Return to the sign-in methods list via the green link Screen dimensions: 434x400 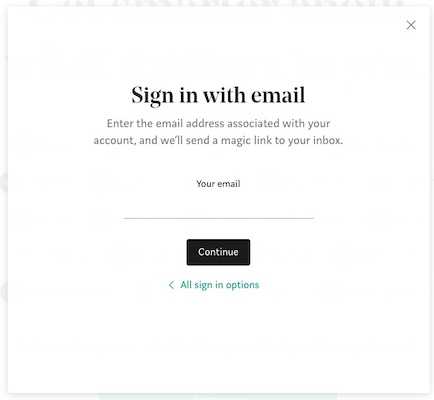(x=220, y=285)
